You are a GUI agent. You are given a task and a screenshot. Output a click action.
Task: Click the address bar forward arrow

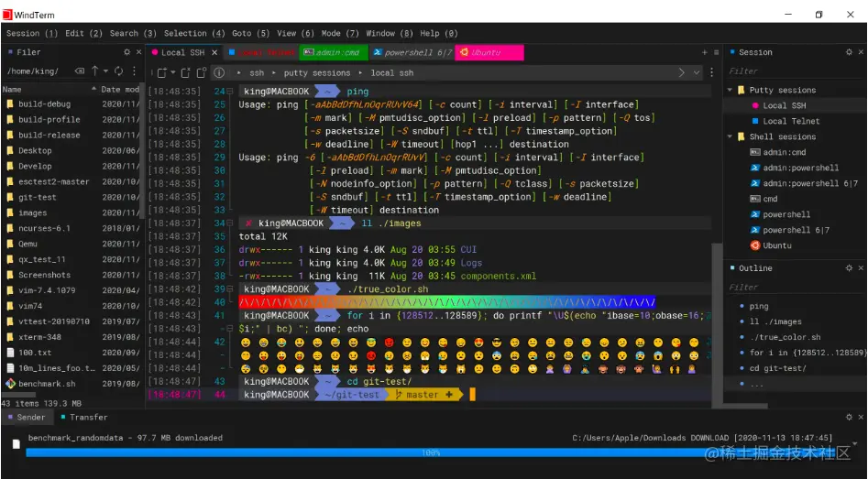(682, 72)
